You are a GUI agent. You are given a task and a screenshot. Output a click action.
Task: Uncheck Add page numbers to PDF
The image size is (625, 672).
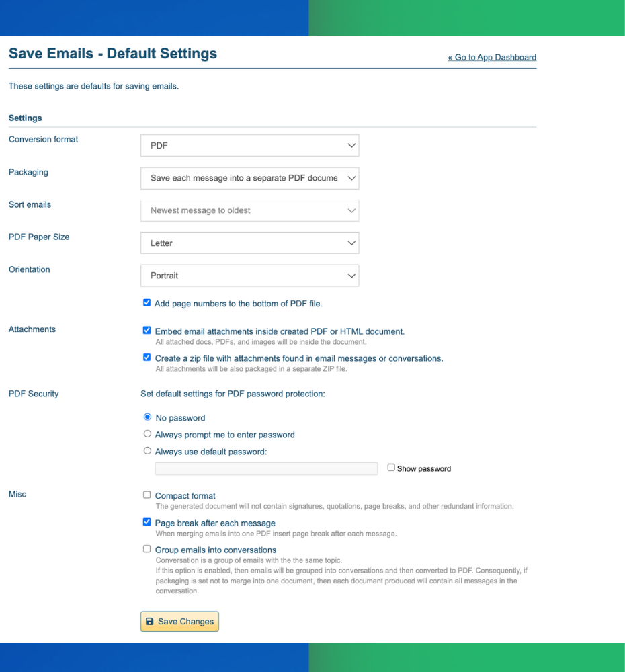pyautogui.click(x=147, y=302)
